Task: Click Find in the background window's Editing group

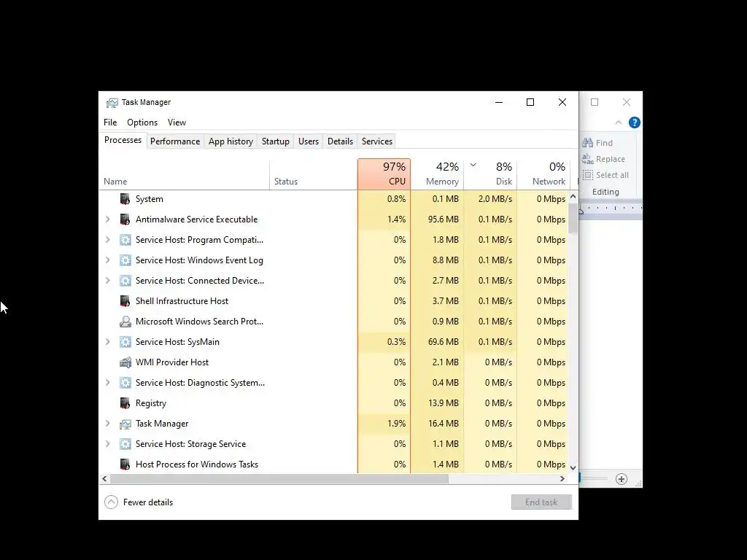Action: point(597,143)
